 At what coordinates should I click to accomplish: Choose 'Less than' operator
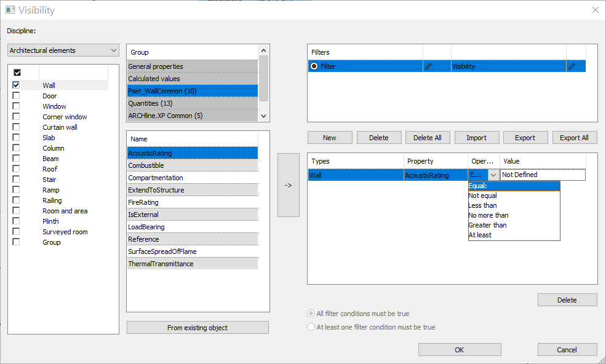514,205
